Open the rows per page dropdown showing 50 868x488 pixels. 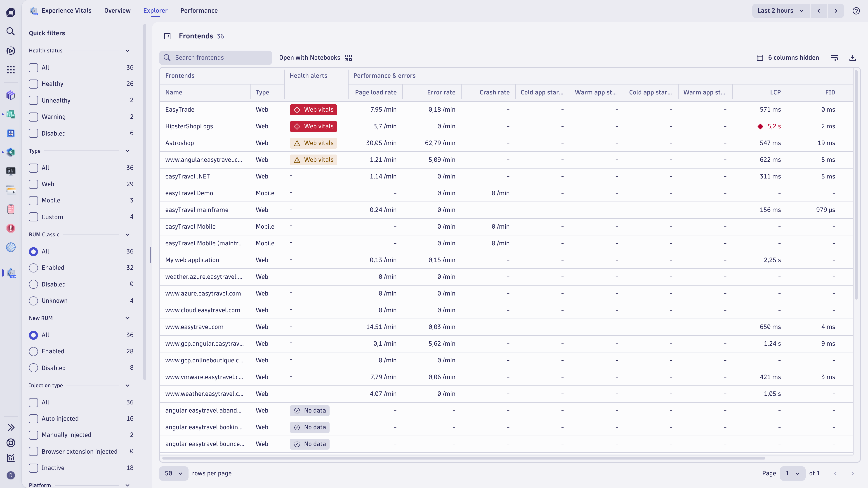tap(174, 473)
